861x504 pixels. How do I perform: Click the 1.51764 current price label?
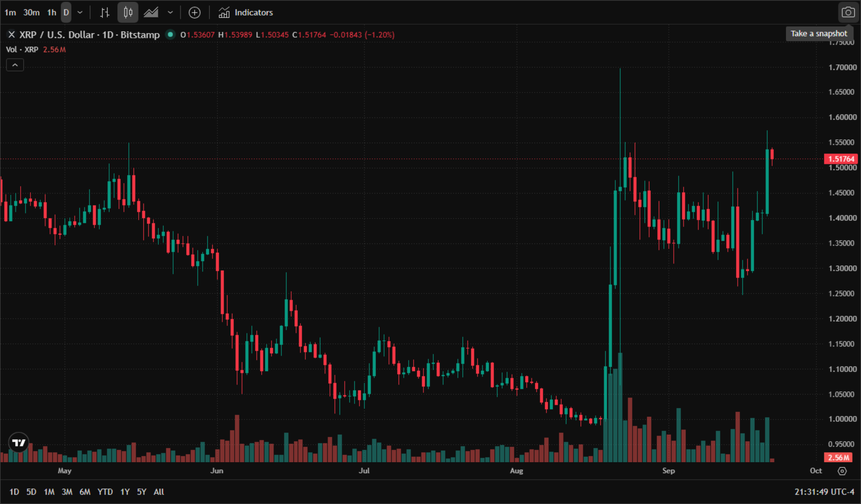tap(841, 159)
